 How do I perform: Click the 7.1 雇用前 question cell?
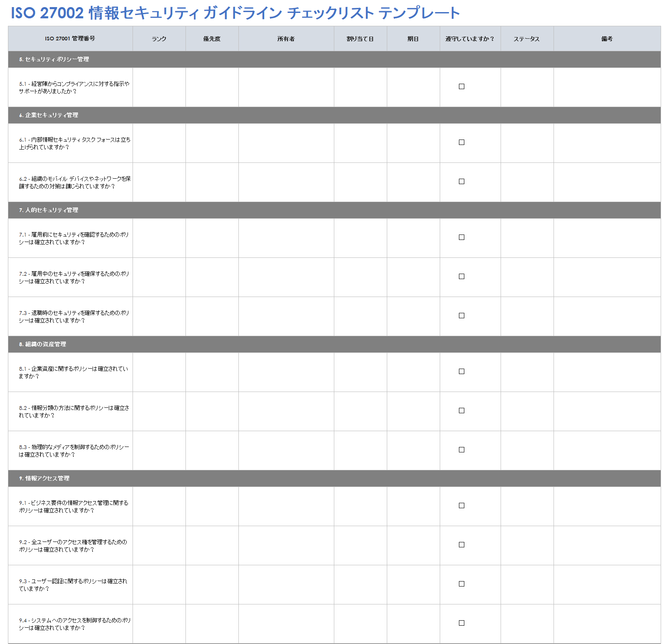pyautogui.click(x=70, y=238)
